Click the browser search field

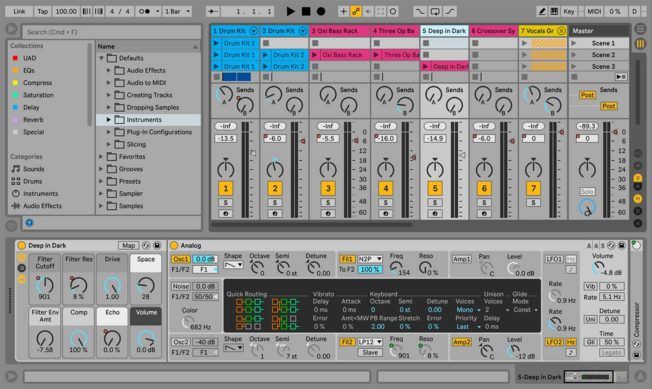(111, 32)
